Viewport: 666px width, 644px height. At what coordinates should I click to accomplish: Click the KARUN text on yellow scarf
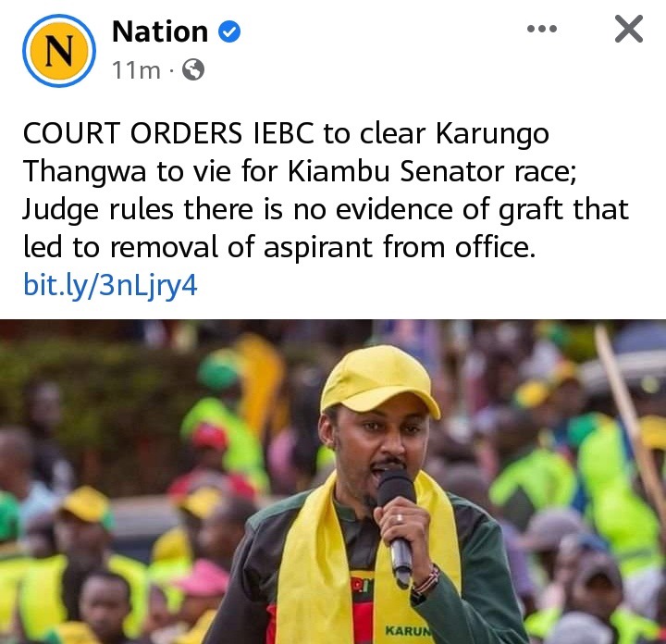click(408, 631)
